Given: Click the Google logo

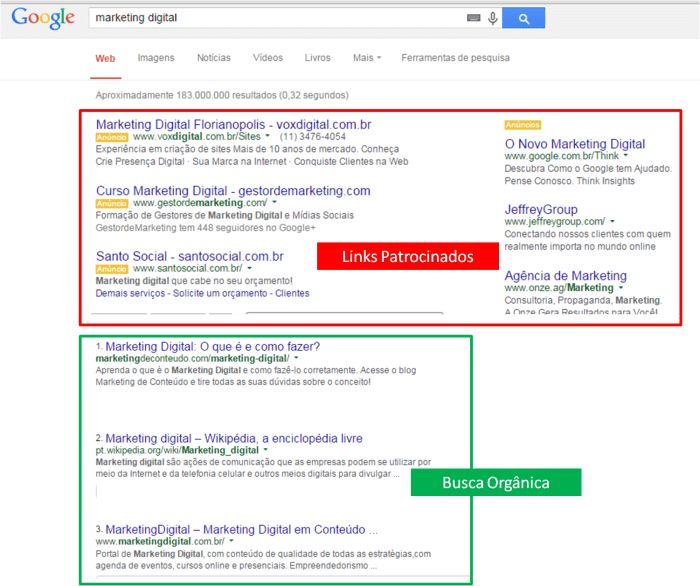Looking at the screenshot, I should pyautogui.click(x=43, y=18).
